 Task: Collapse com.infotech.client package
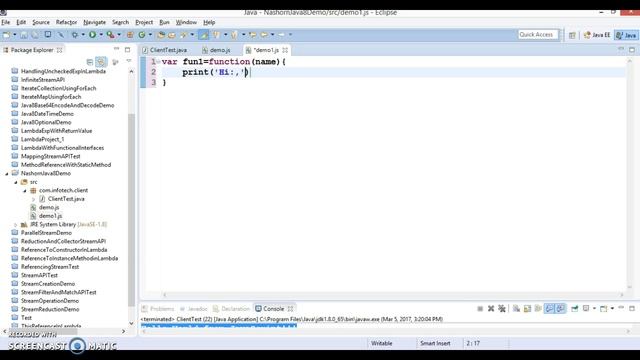pos(24,191)
